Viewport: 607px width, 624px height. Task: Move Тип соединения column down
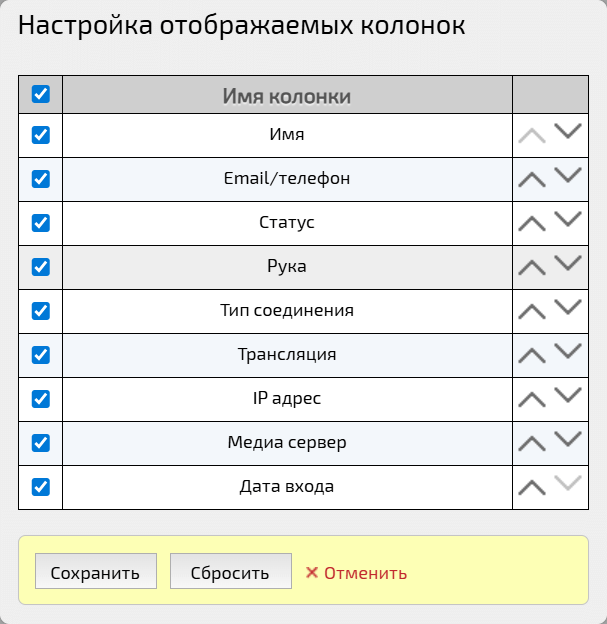click(x=568, y=307)
